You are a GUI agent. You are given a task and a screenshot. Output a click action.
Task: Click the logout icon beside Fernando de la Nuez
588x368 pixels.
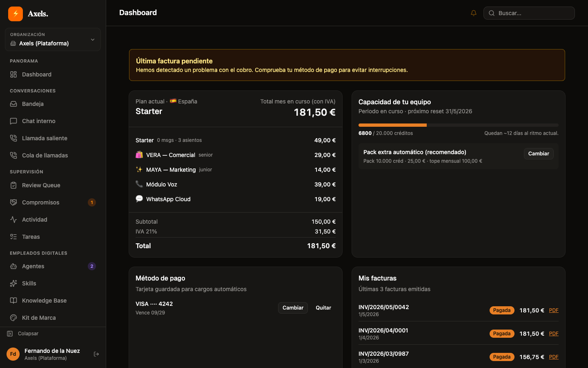[x=96, y=354]
